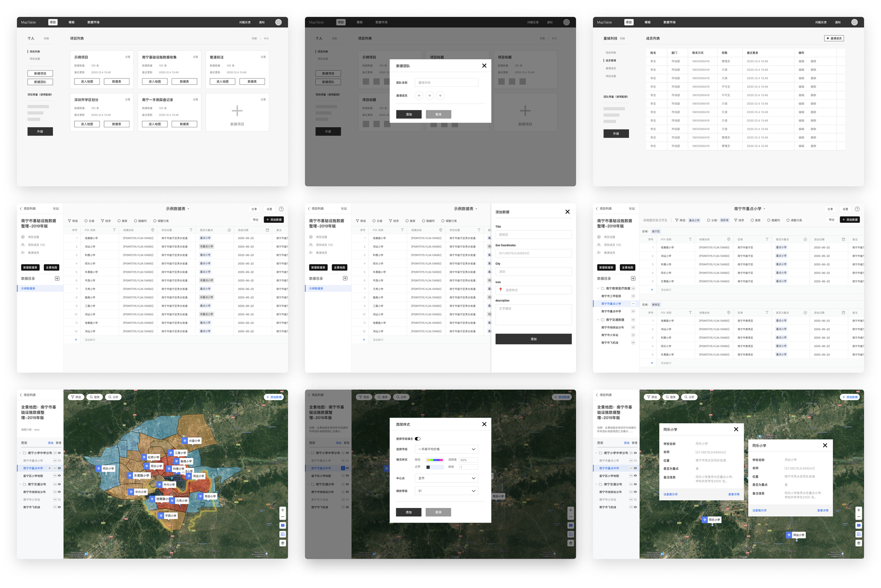The width and height of the screenshot is (881, 588).
Task: Open the 选择字段 dropdown showing 一手房平均价格
Action: 446,449
